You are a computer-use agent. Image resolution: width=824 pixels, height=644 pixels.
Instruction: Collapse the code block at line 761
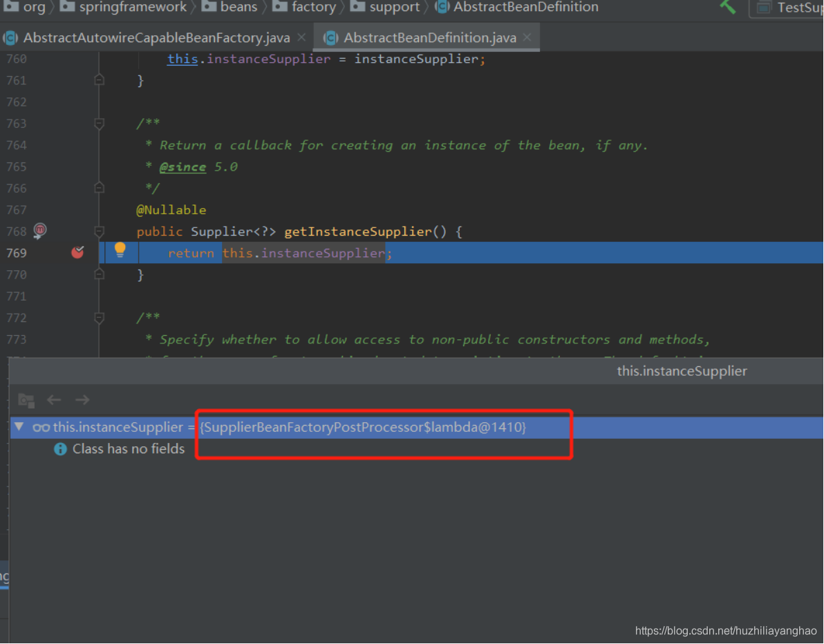click(99, 80)
